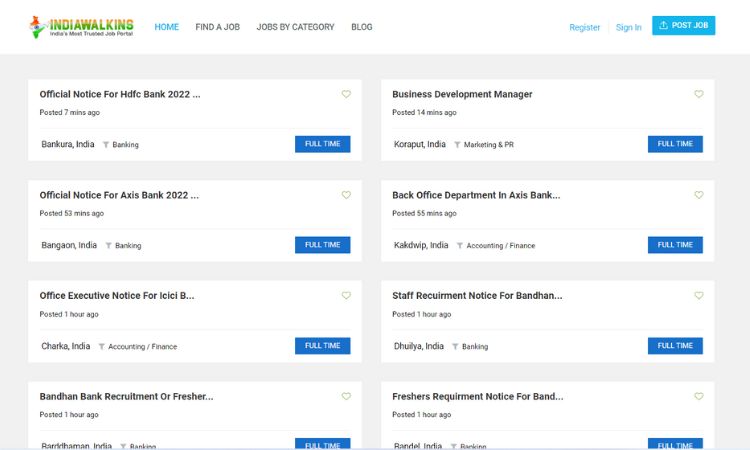Viewport: 750px width, 450px height.
Task: Favorite the Office Executive Notice Icici job
Action: tap(346, 296)
